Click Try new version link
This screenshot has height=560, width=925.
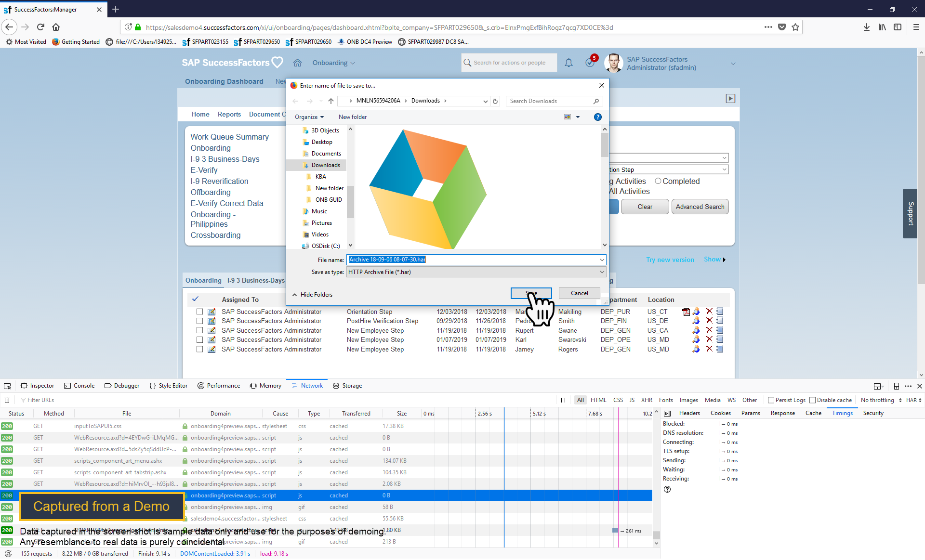pos(670,260)
